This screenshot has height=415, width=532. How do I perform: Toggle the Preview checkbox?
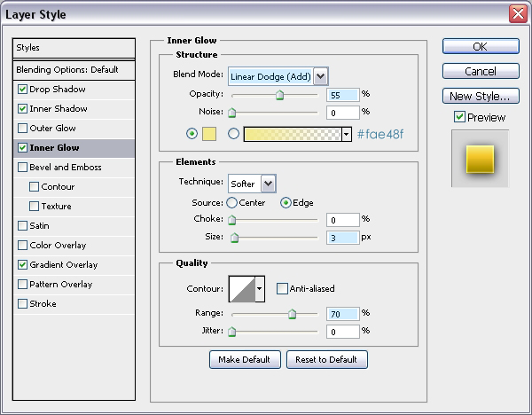point(458,117)
